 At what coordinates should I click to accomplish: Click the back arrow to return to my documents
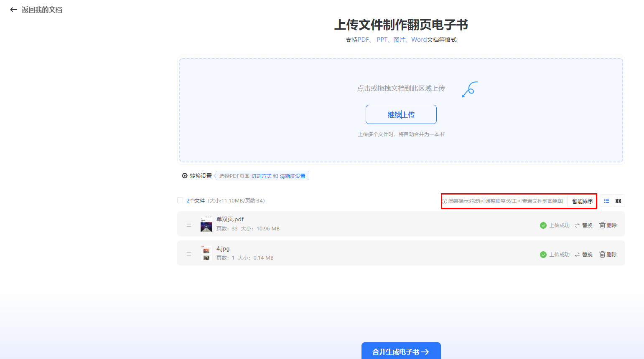coord(13,10)
